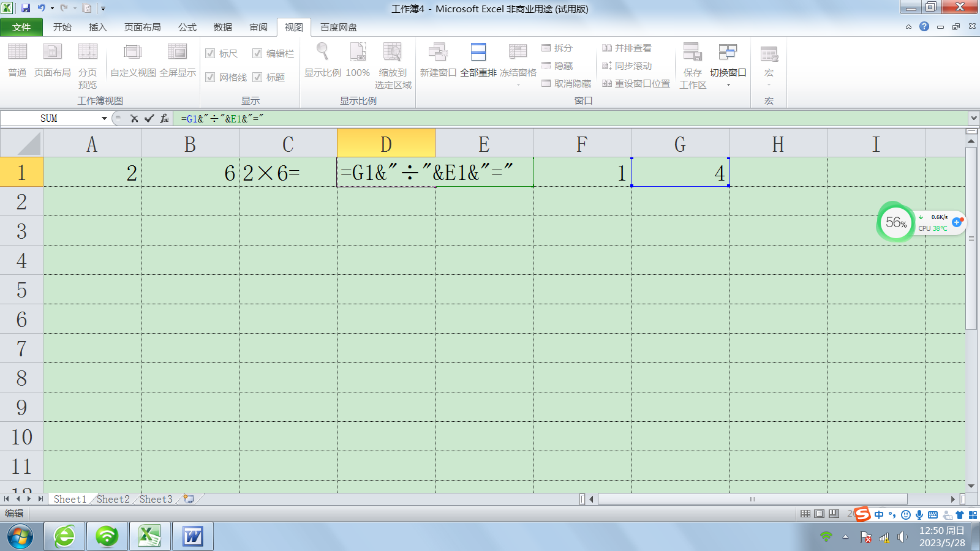The height and width of the screenshot is (551, 980).
Task: Click 并排查看 view side by side
Action: point(627,48)
